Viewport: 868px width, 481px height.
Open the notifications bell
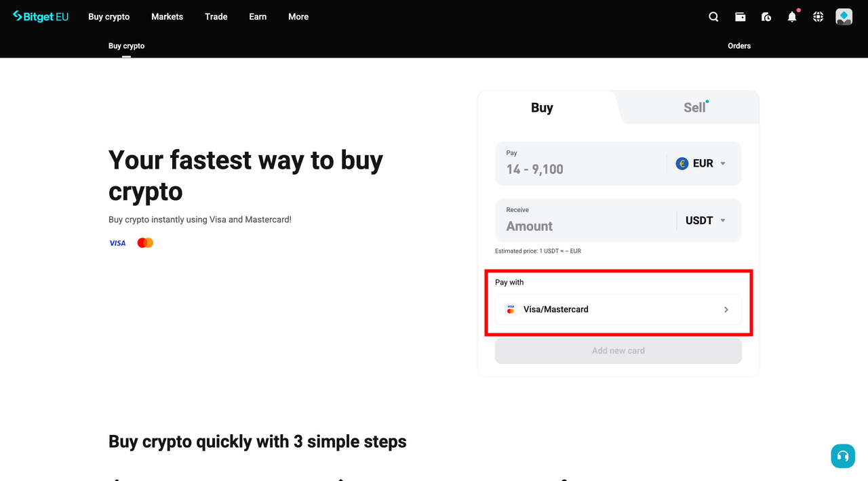click(x=792, y=17)
